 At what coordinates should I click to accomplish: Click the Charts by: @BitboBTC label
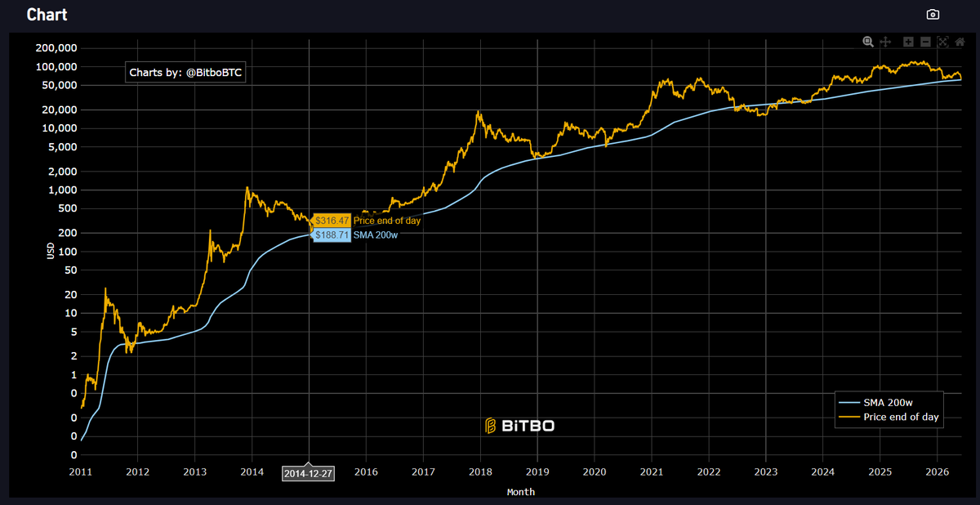click(x=187, y=73)
